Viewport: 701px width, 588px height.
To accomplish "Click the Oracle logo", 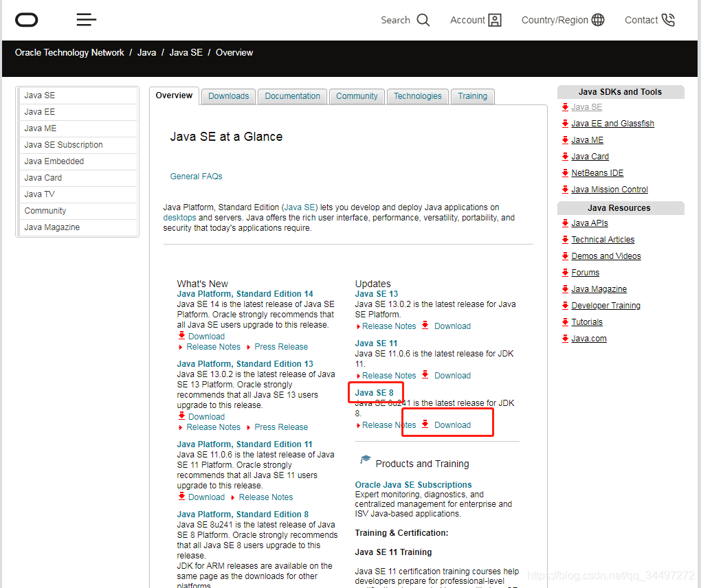I will (27, 20).
